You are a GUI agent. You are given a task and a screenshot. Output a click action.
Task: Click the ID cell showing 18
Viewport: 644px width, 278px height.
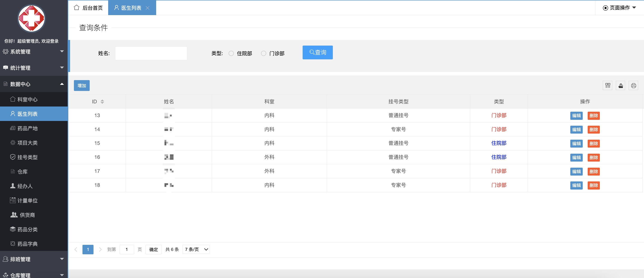pyautogui.click(x=97, y=185)
